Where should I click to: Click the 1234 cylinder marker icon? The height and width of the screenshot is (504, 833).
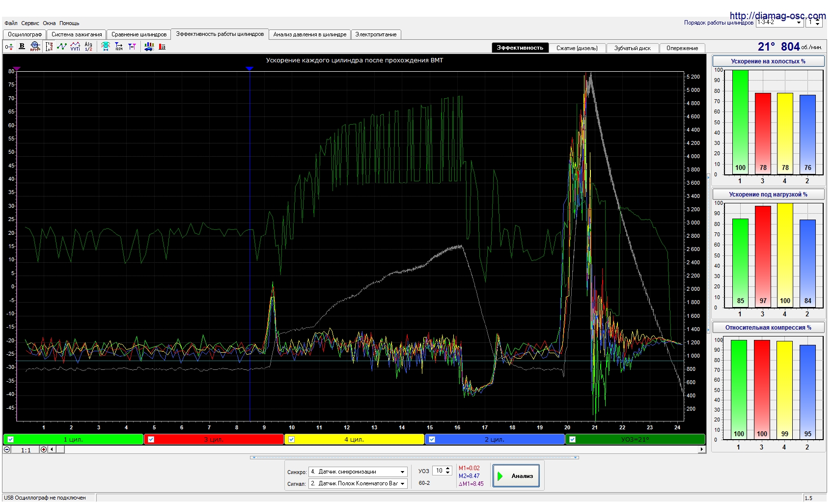119,47
